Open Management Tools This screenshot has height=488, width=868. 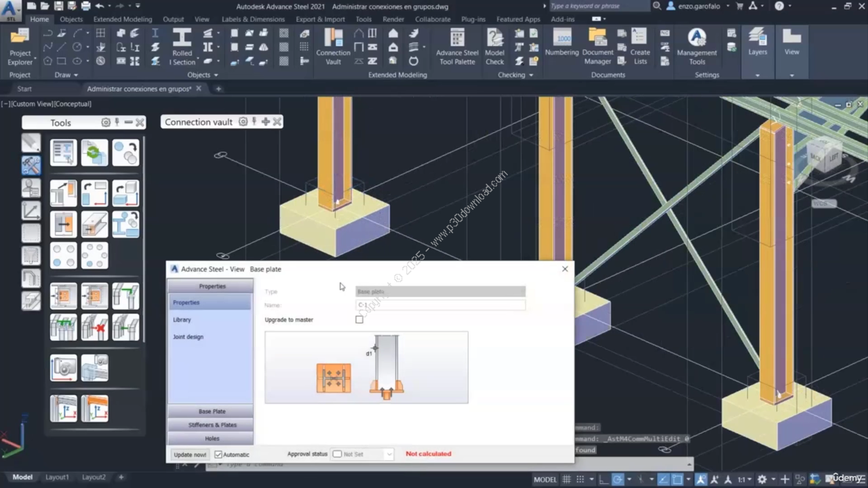pos(696,46)
